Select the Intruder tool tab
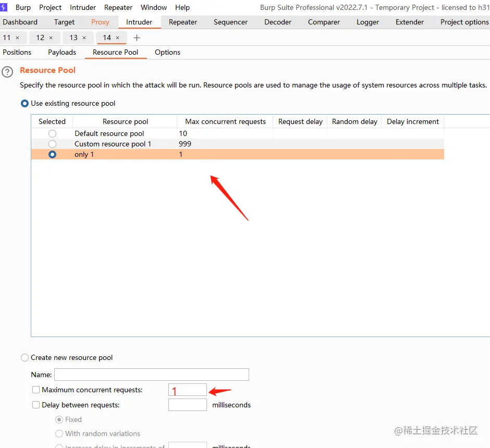This screenshot has width=490, height=448. pyautogui.click(x=139, y=22)
